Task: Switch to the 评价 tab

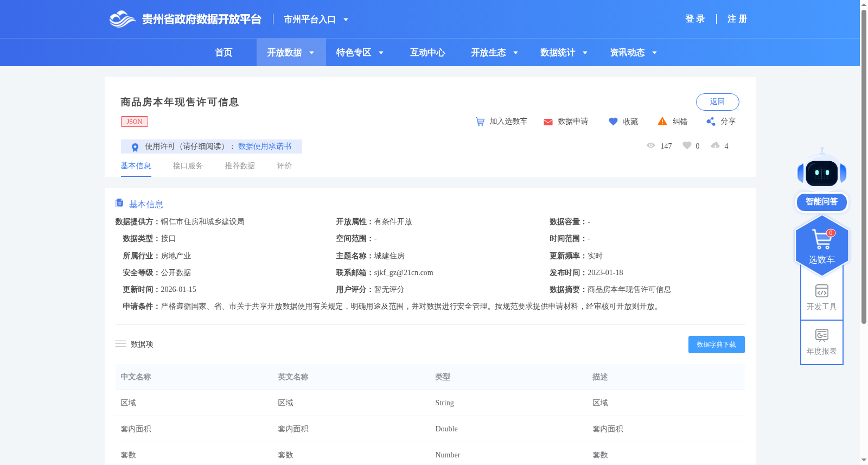Action: (x=284, y=166)
